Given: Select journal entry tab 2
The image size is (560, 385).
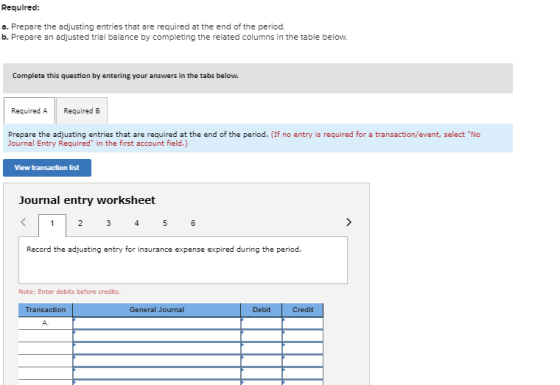Looking at the screenshot, I should pos(80,223).
